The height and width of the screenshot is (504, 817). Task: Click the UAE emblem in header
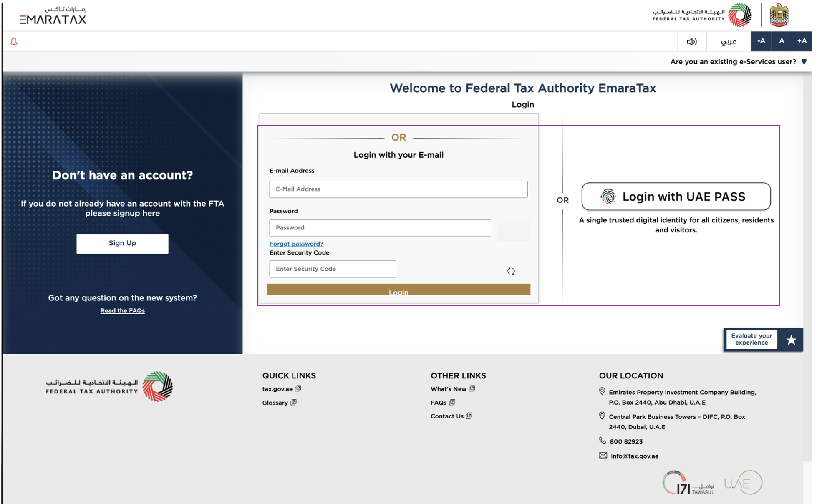(779, 15)
